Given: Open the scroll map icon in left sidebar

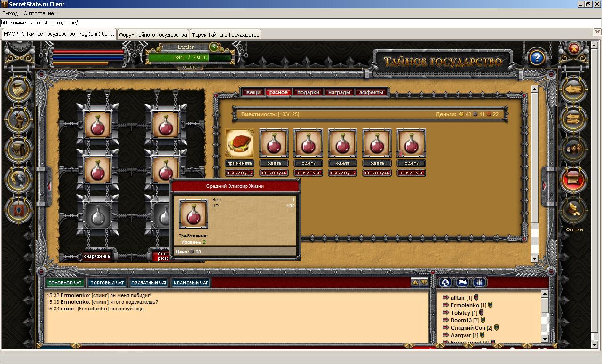Looking at the screenshot, I should pyautogui.click(x=19, y=89).
